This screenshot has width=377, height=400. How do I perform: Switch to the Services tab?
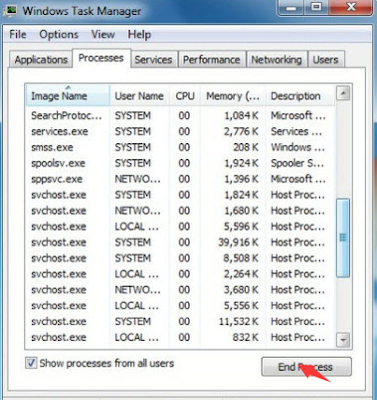click(153, 60)
